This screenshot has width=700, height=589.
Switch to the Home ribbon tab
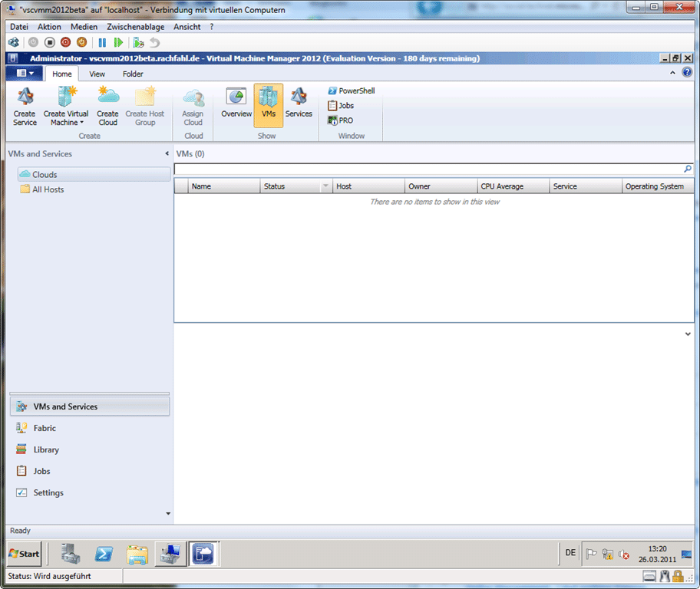pos(61,74)
